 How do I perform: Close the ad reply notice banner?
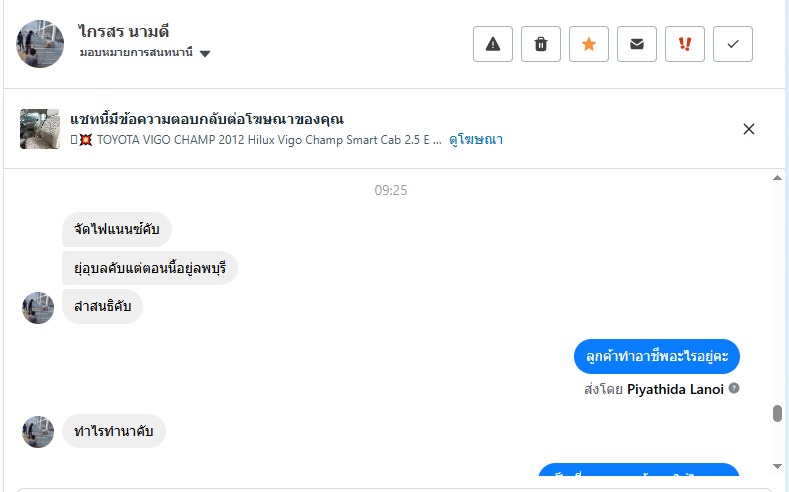coord(749,128)
